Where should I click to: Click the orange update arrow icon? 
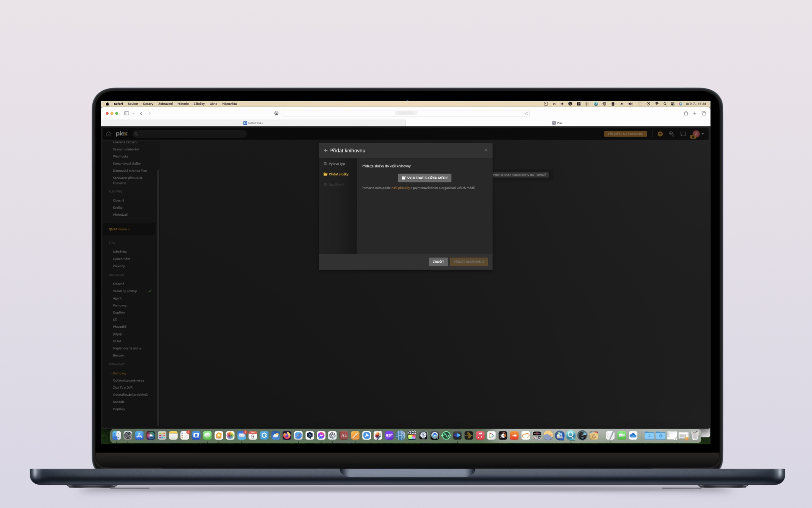(x=660, y=134)
